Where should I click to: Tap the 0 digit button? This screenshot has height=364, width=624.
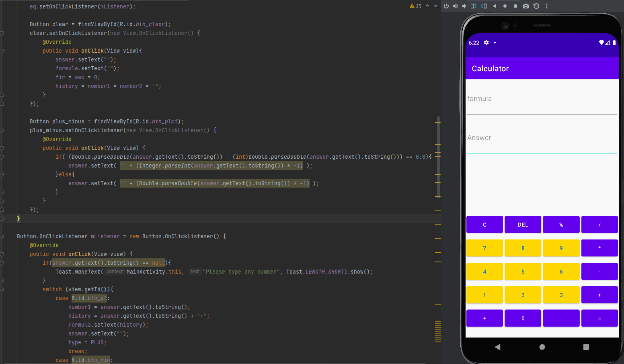click(523, 318)
